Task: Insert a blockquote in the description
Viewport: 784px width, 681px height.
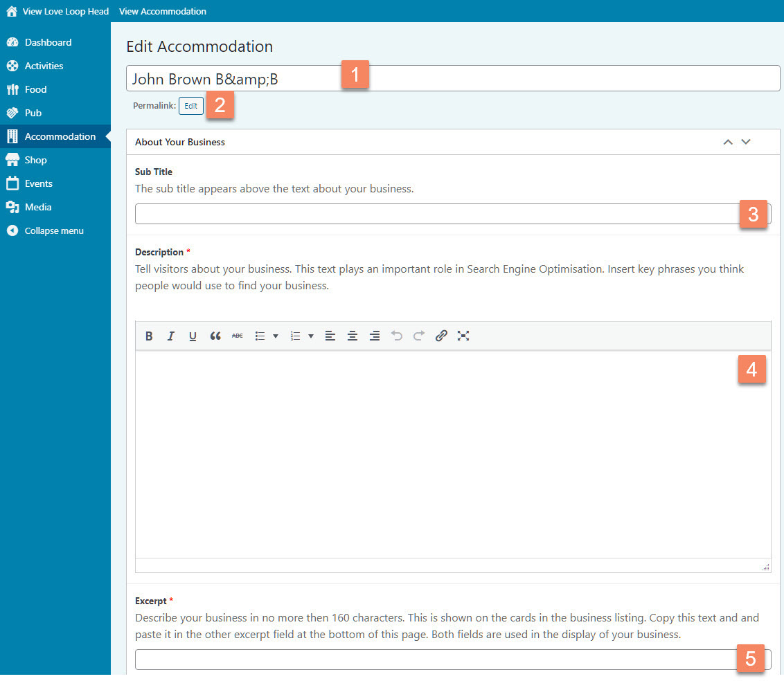Action: pos(215,336)
